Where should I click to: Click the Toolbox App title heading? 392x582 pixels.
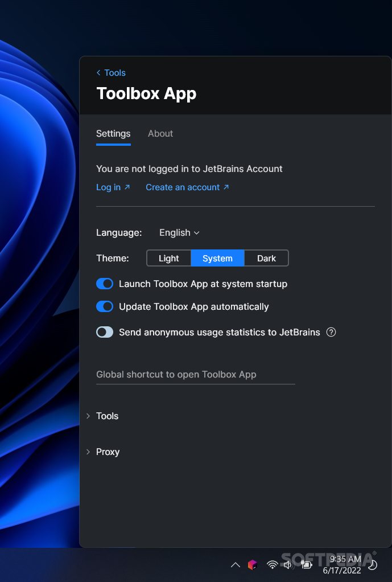[x=146, y=93]
